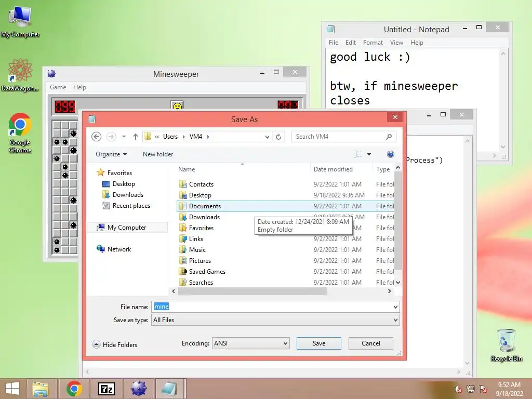The height and width of the screenshot is (399, 532).
Task: Expand the VM4 breadcrumb arrow
Action: tap(208, 137)
